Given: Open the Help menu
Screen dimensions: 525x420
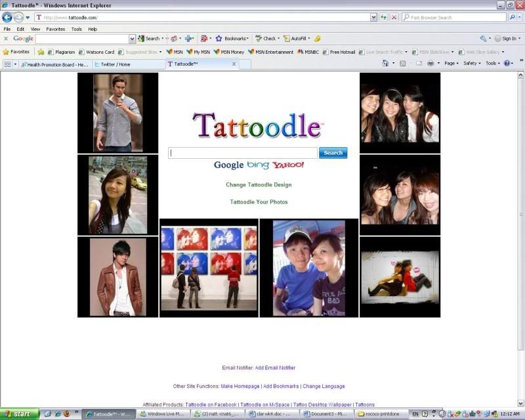Looking at the screenshot, I should (x=93, y=29).
